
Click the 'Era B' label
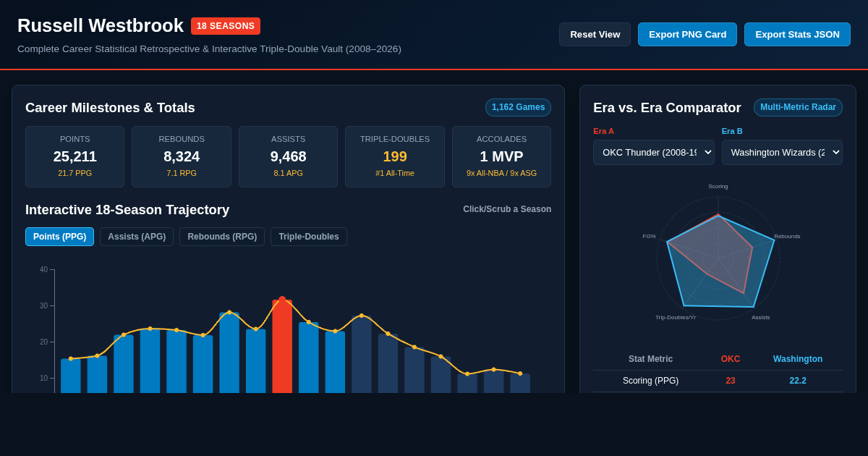coord(732,131)
